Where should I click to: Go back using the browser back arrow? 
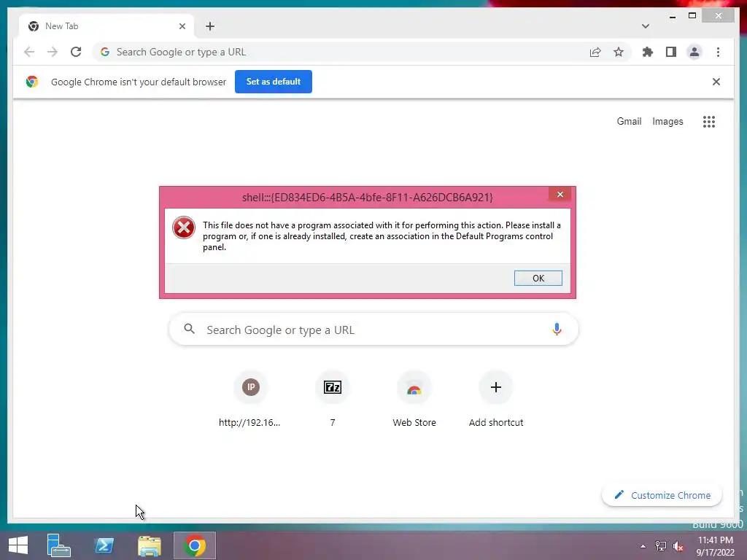29,52
